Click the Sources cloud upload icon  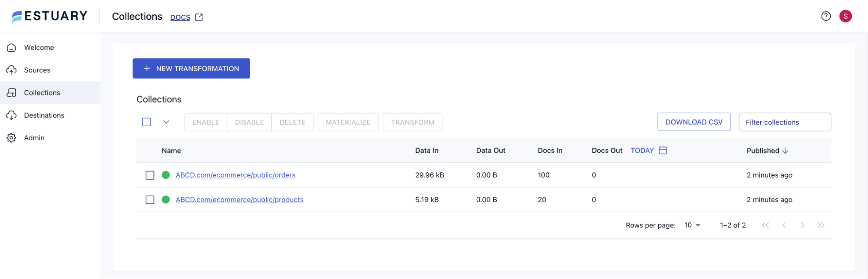tap(12, 70)
